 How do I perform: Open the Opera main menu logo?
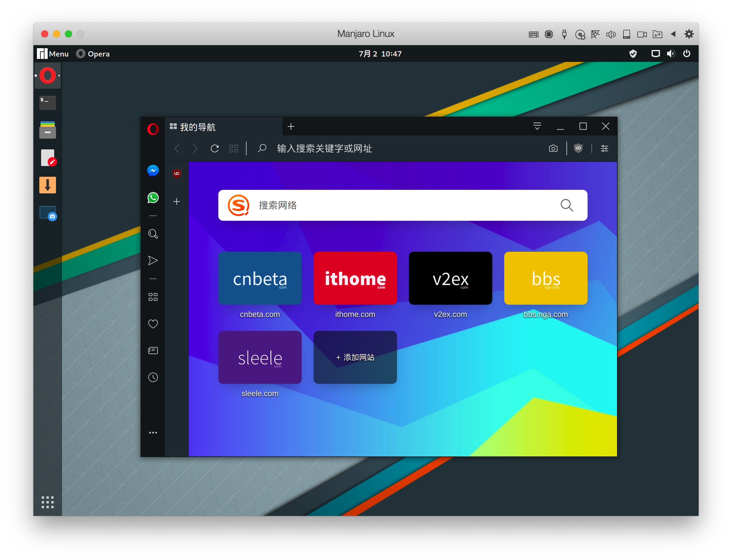click(x=153, y=129)
